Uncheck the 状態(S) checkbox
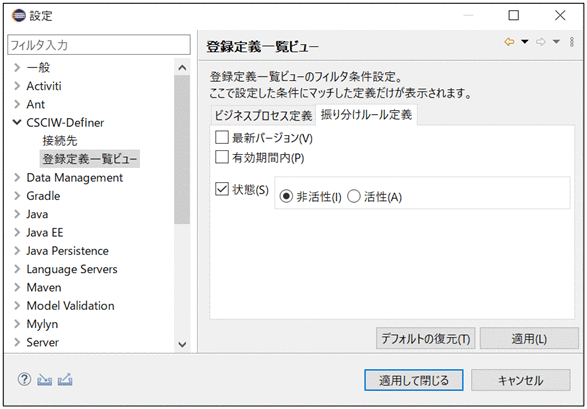Image resolution: width=587 pixels, height=409 pixels. 222,189
